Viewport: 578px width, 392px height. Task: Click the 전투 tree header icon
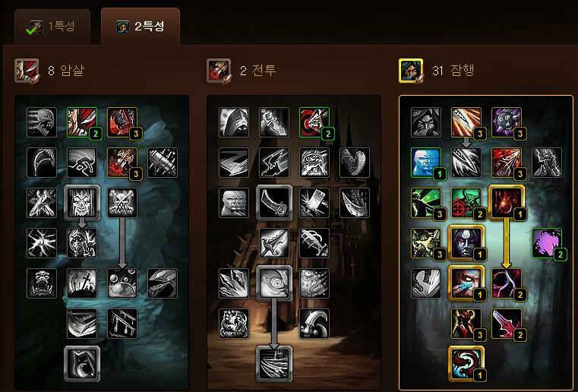coord(219,71)
